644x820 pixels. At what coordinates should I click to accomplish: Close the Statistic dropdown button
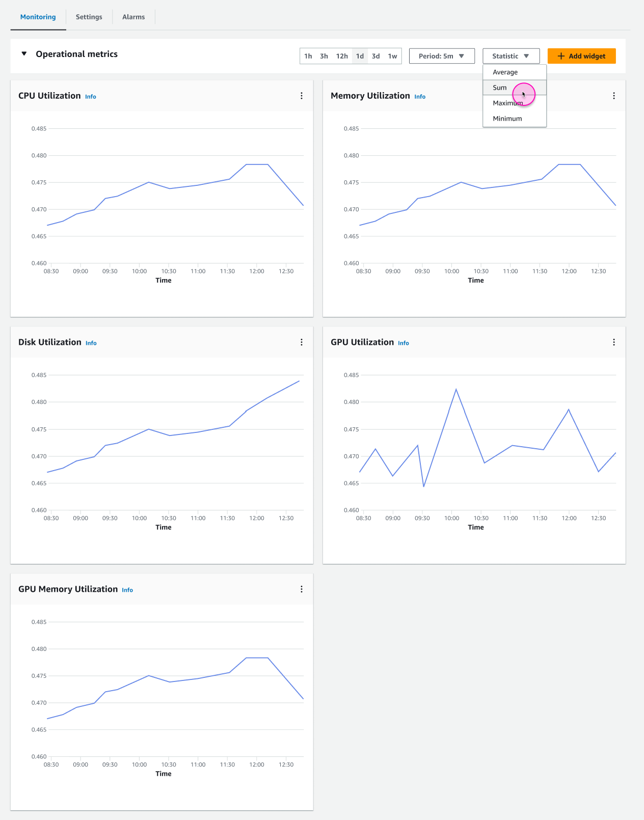pyautogui.click(x=511, y=56)
